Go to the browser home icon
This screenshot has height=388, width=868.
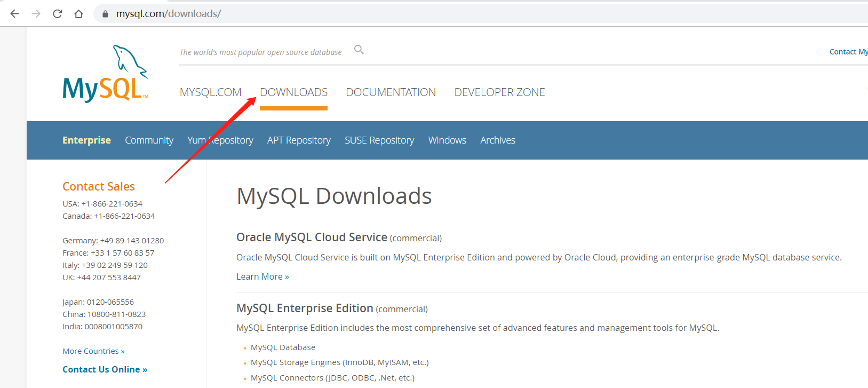(x=79, y=14)
